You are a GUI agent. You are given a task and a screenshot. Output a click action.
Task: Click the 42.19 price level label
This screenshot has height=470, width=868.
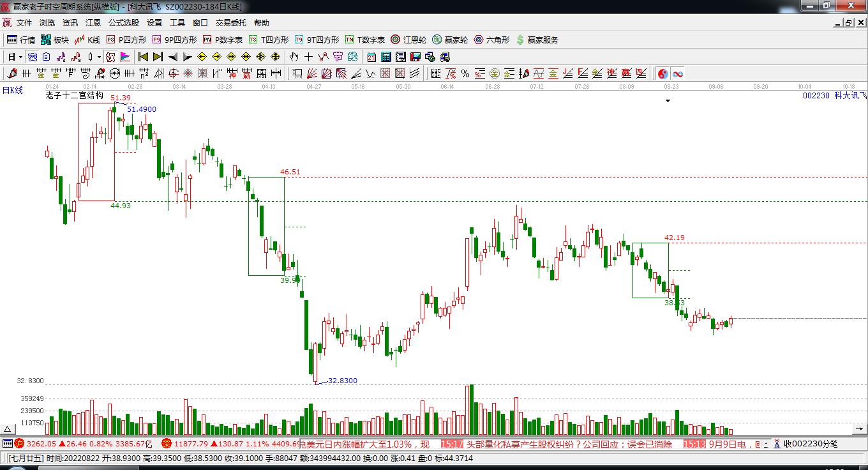click(675, 238)
